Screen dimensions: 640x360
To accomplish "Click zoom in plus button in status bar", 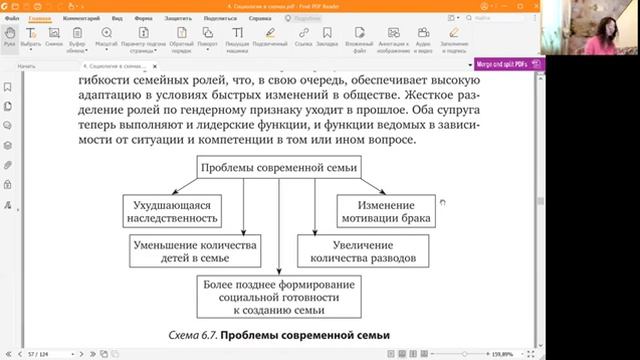I will (488, 354).
